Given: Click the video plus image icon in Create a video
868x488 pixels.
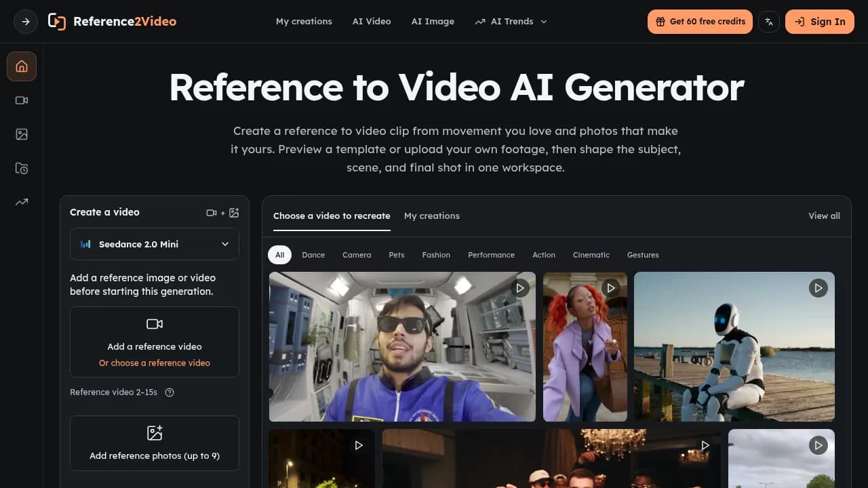Looking at the screenshot, I should (222, 213).
